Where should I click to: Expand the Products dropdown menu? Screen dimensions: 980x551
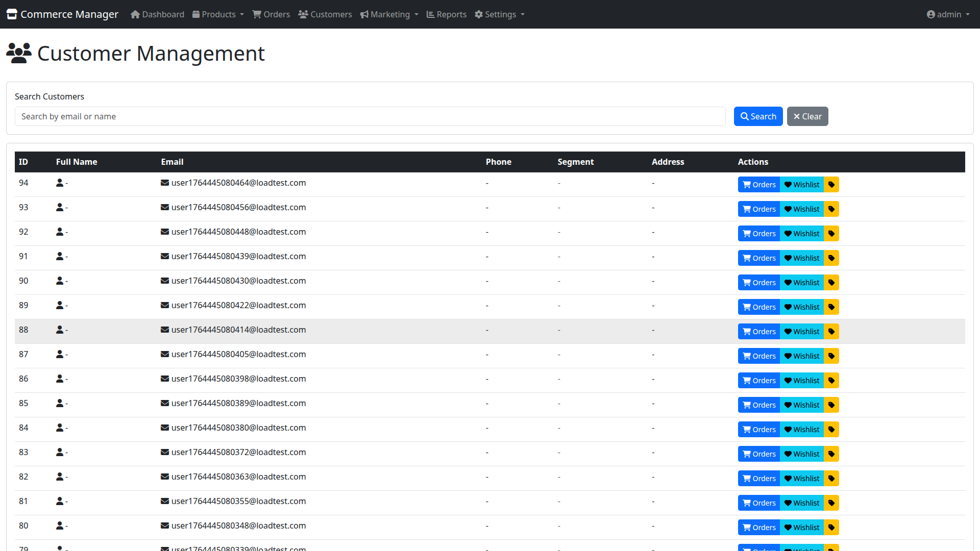(x=218, y=14)
